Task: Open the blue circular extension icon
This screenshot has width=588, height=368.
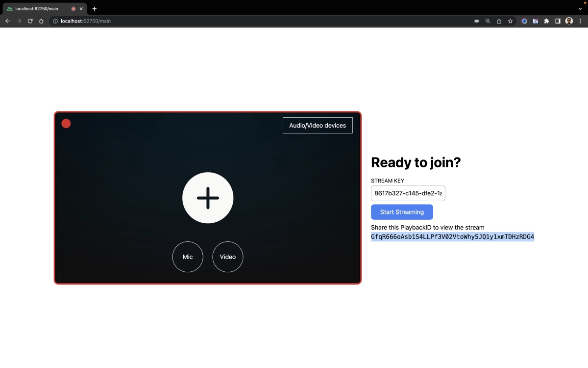Action: click(524, 21)
